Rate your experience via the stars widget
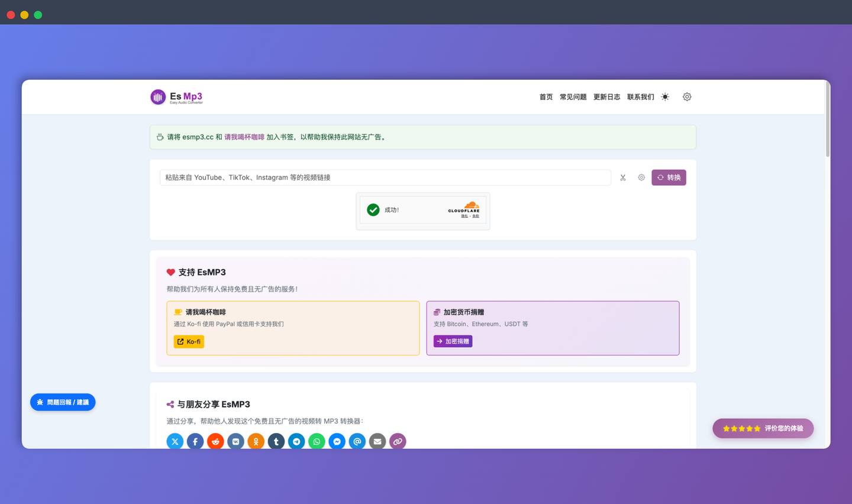This screenshot has width=852, height=504. (x=763, y=428)
